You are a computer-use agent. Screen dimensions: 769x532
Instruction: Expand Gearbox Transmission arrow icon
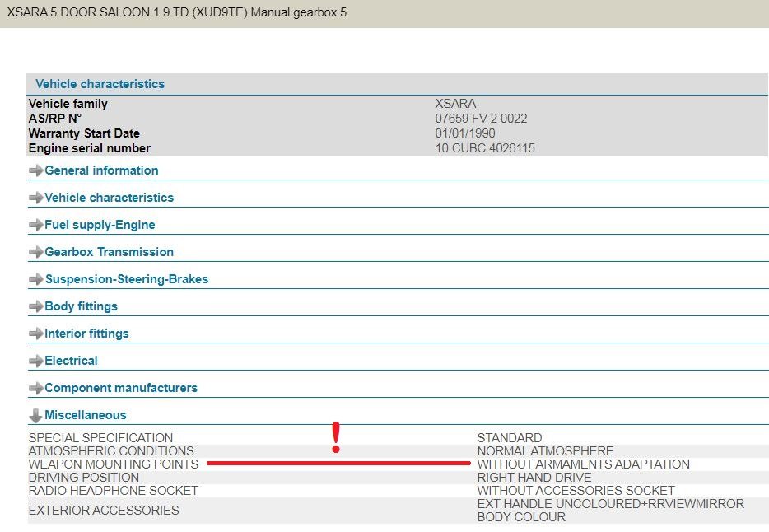[35, 252]
